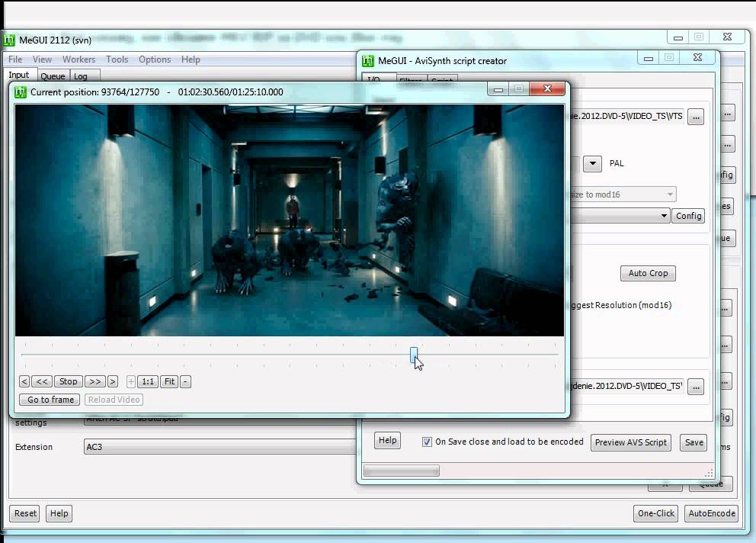Click the MeGUI logo icon in main title bar
The width and height of the screenshot is (756, 543).
[x=8, y=40]
